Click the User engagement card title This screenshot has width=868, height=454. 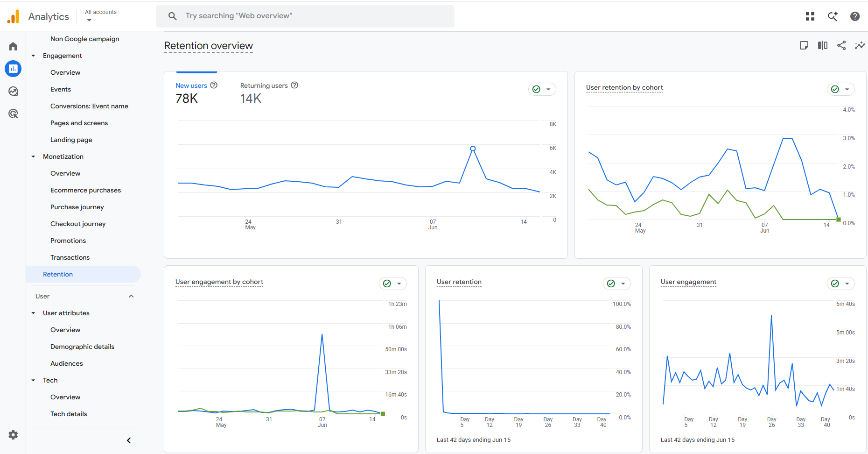(688, 282)
